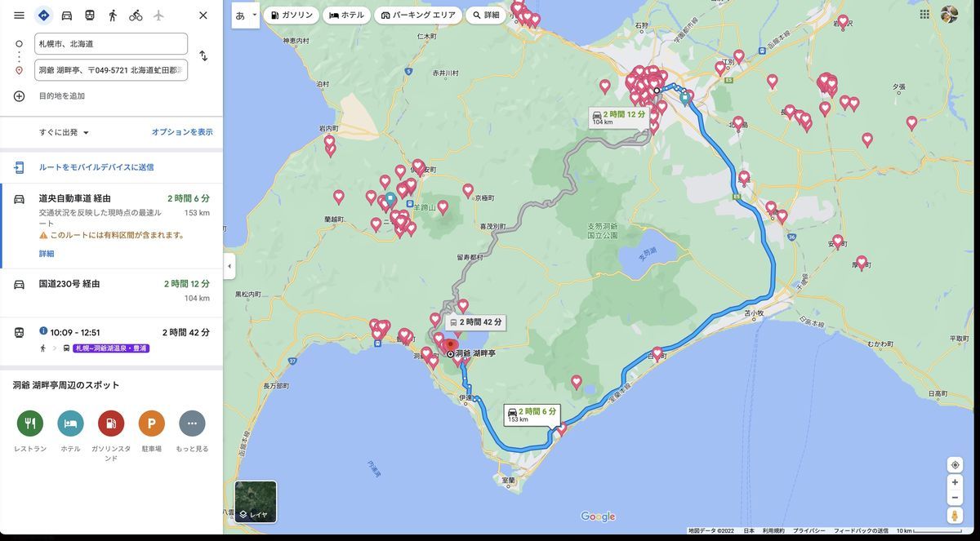This screenshot has height=541, width=980.
Task: Zoom out on the map
Action: (x=955, y=497)
